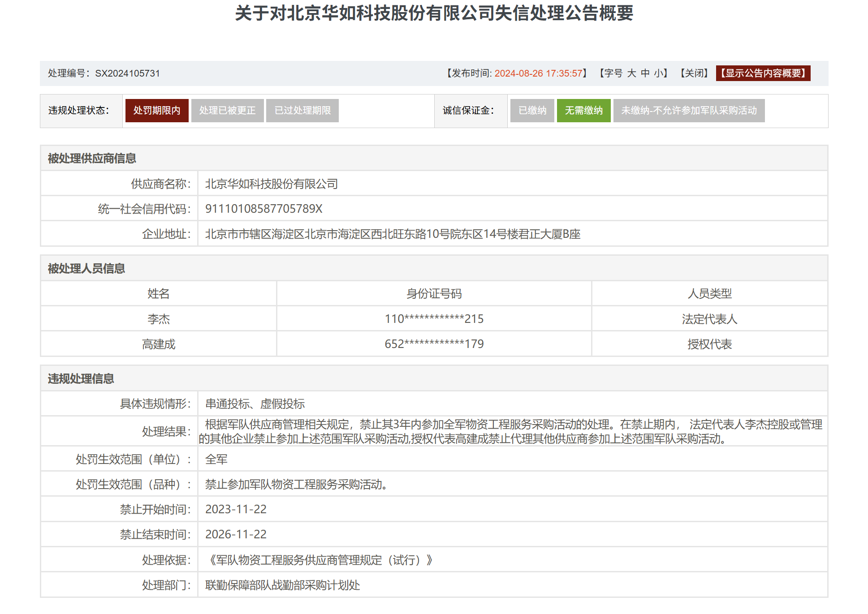The image size is (868, 614).
Task: Click start date 2023-11-22
Action: [x=236, y=509]
